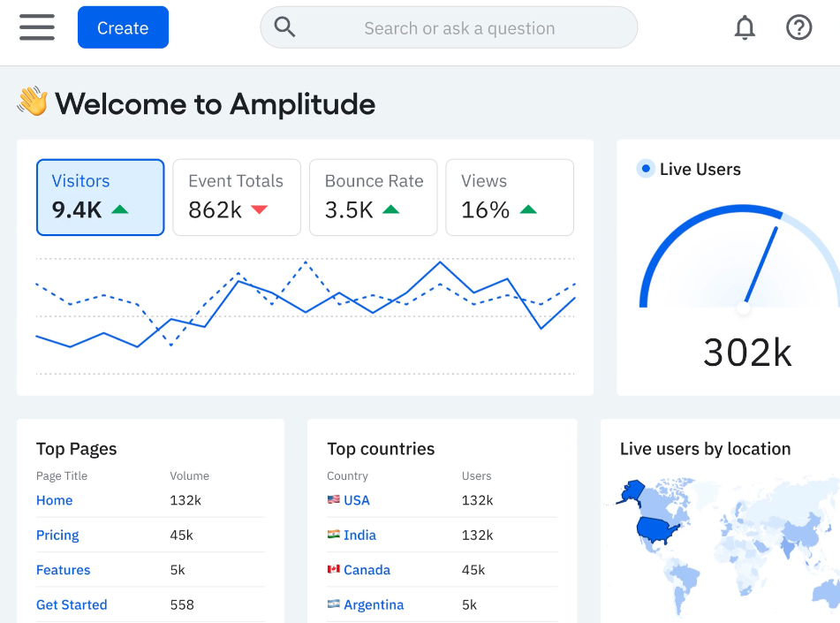Screen dimensions: 840x623
Task: Click the green up arrow in Views card
Action: click(528, 209)
